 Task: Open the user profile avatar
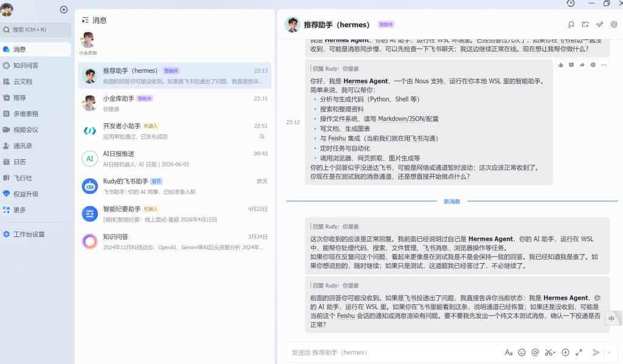[7, 9]
